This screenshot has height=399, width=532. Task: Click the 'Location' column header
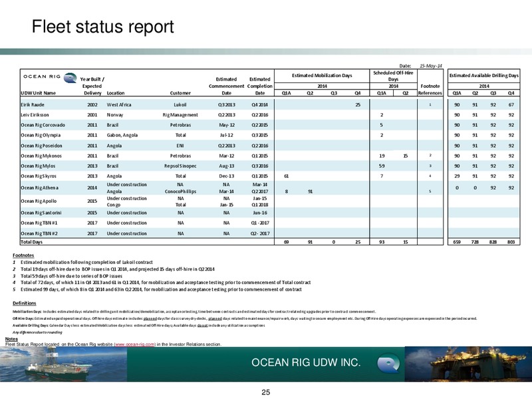[x=115, y=93]
